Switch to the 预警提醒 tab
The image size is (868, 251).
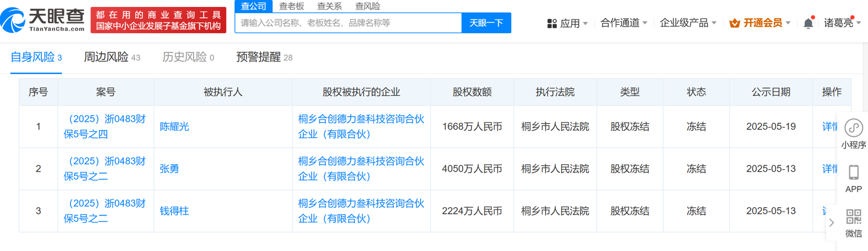pyautogui.click(x=264, y=57)
